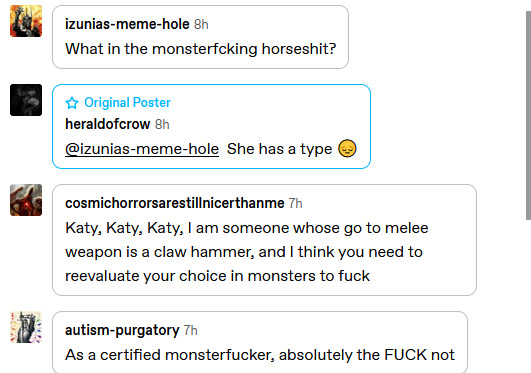
Task: Click the Original Poster label
Action: point(127,103)
